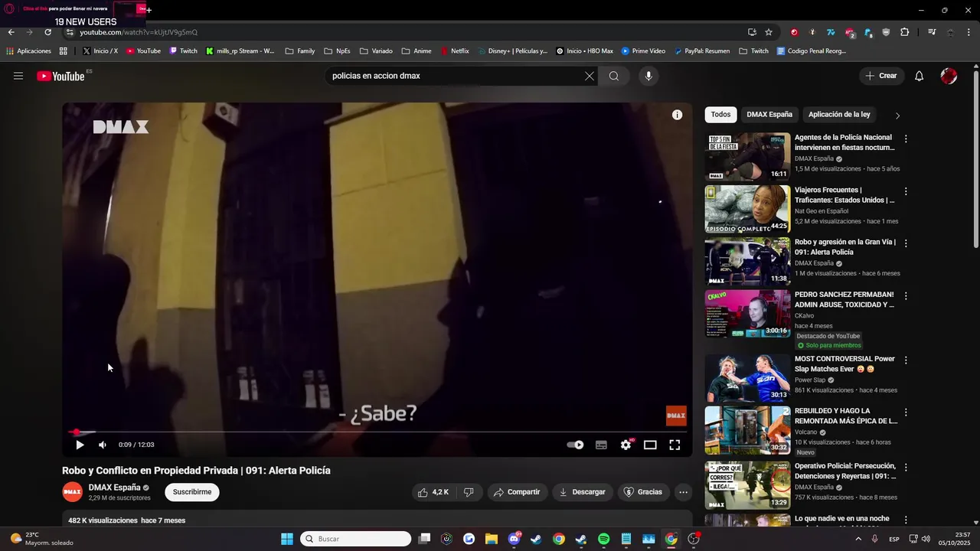Click Create (Crear) button
Screen dimensions: 980x551
tap(881, 76)
